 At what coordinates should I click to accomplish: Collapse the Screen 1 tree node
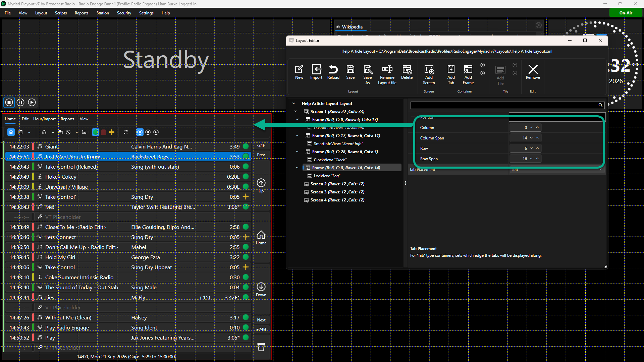click(x=296, y=112)
